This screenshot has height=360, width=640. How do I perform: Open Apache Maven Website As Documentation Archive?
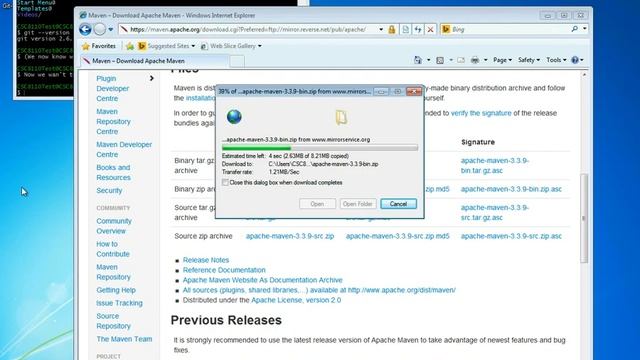pyautogui.click(x=262, y=280)
